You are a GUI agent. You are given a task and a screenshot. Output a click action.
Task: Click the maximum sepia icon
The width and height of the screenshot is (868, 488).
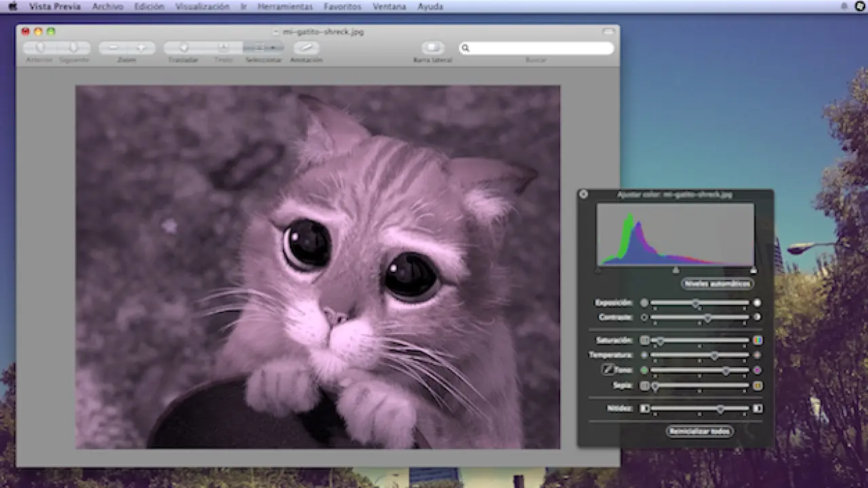(757, 386)
